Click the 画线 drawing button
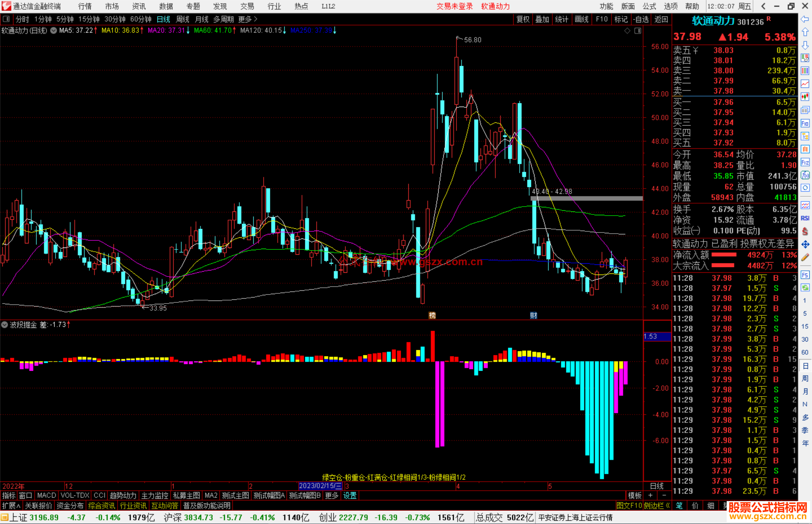This screenshot has height=524, width=812. pyautogui.click(x=581, y=19)
